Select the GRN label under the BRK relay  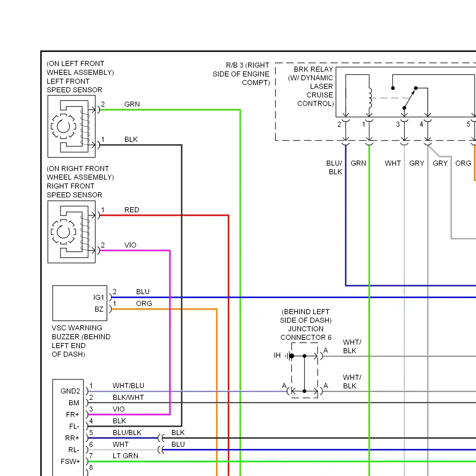tap(358, 163)
